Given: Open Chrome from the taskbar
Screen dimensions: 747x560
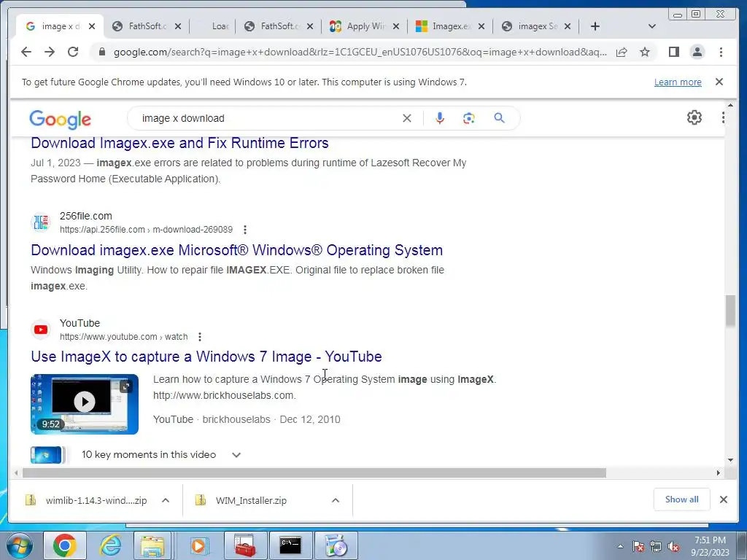Looking at the screenshot, I should tap(65, 545).
